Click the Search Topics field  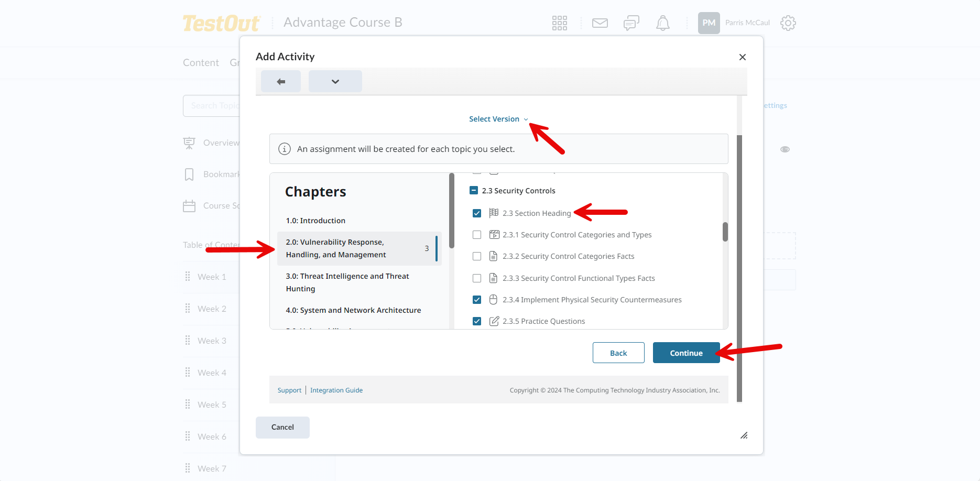point(211,106)
